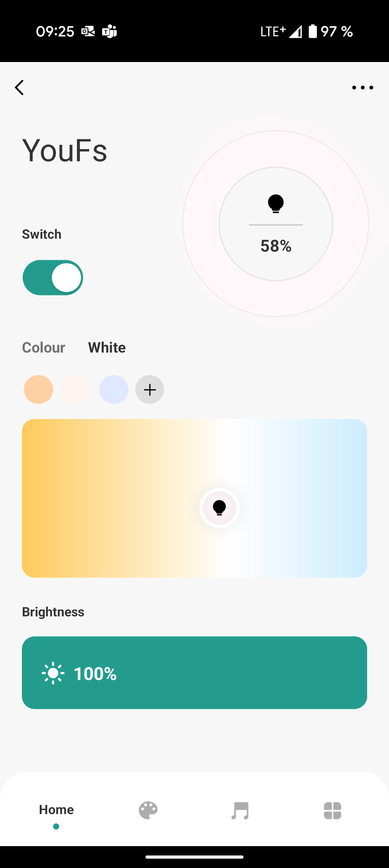Tap the bulb handle on the temperature gradient
Screen dimensions: 389x868
(219, 508)
